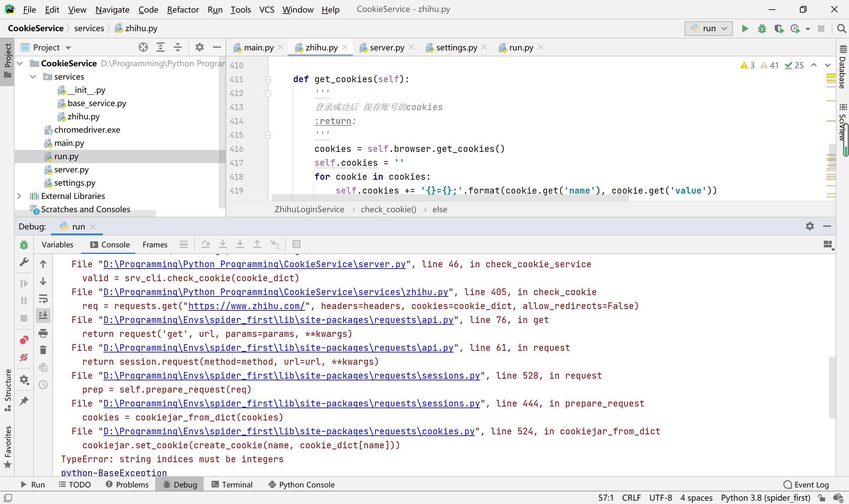Restore debug layout icon at right

click(x=828, y=244)
